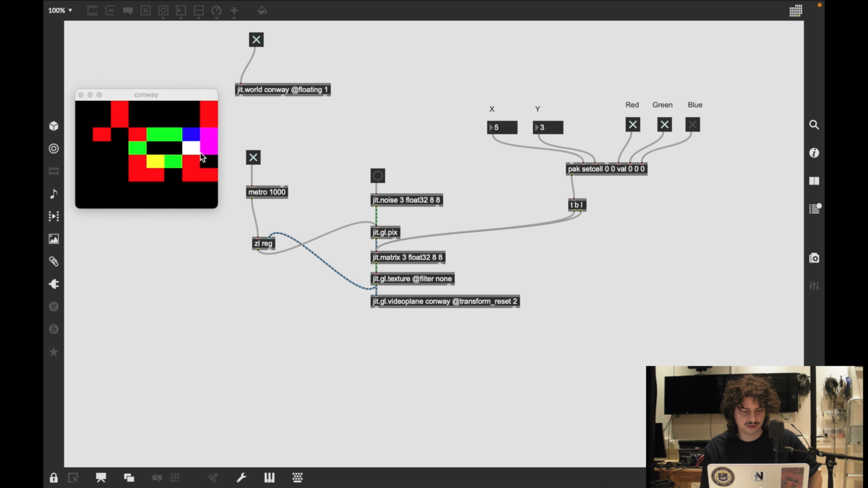Open the star collections in left sidebar
The width and height of the screenshot is (868, 488).
tap(54, 352)
